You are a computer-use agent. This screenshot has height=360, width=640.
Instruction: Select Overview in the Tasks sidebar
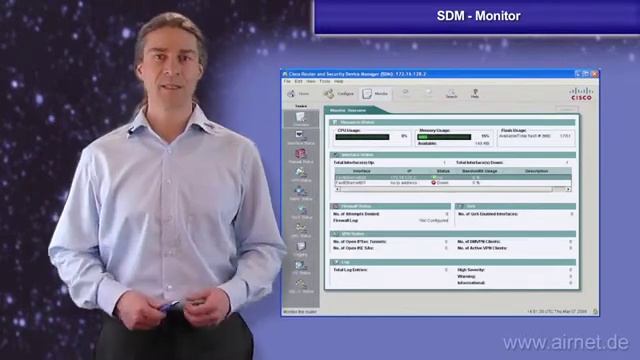point(301,119)
